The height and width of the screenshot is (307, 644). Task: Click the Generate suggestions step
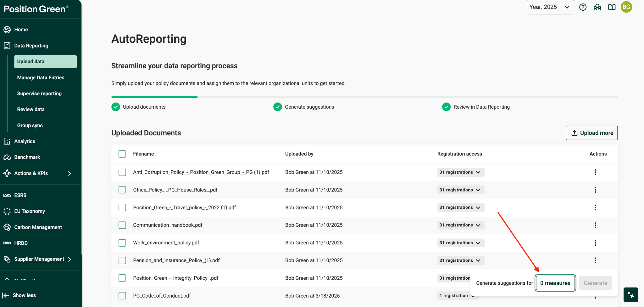pos(304,107)
